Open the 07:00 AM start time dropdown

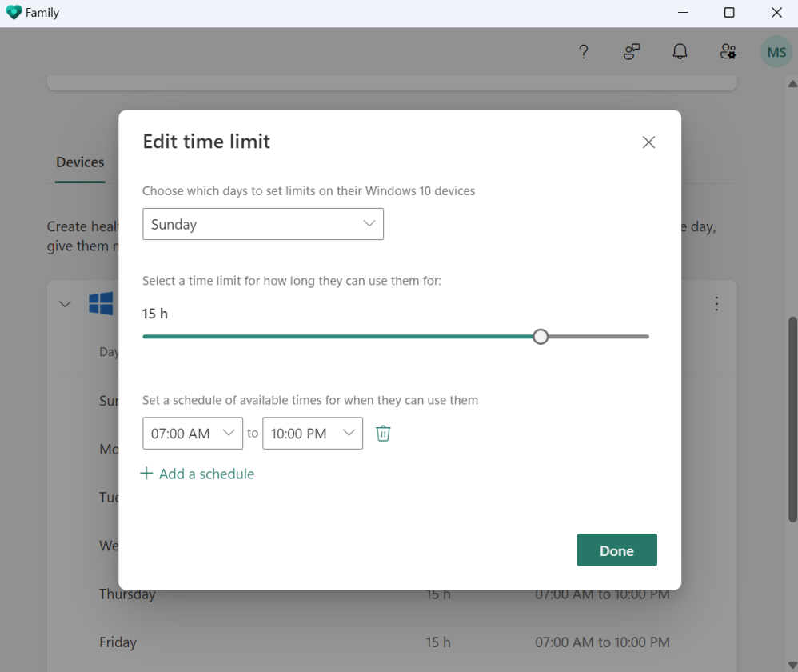(192, 433)
